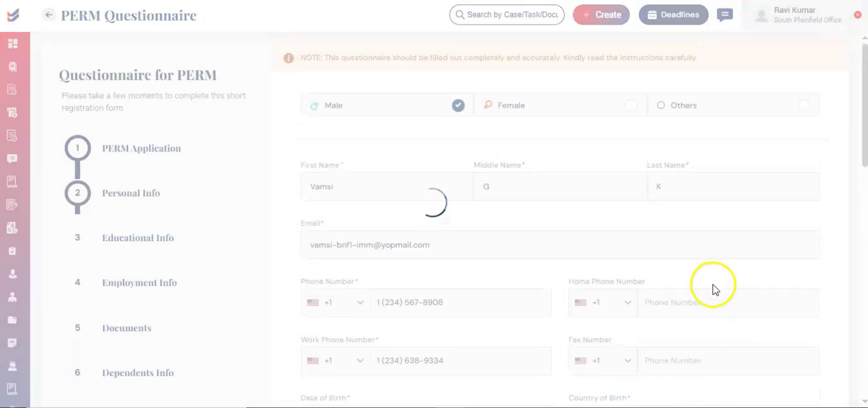Click the Middle Name field containing G
The height and width of the screenshot is (408, 868).
coord(560,186)
